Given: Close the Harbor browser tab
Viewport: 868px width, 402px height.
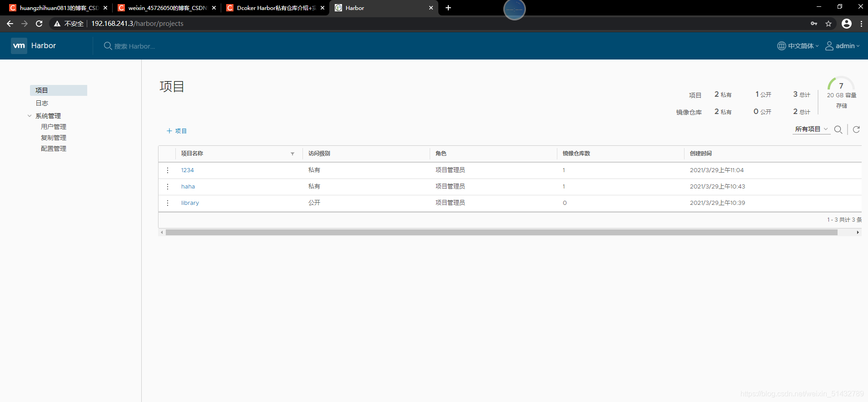Looking at the screenshot, I should pyautogui.click(x=431, y=8).
